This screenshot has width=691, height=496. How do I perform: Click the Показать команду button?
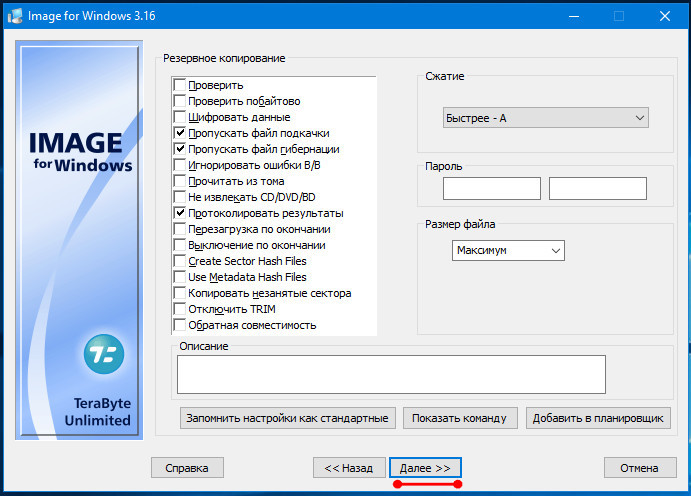point(460,418)
